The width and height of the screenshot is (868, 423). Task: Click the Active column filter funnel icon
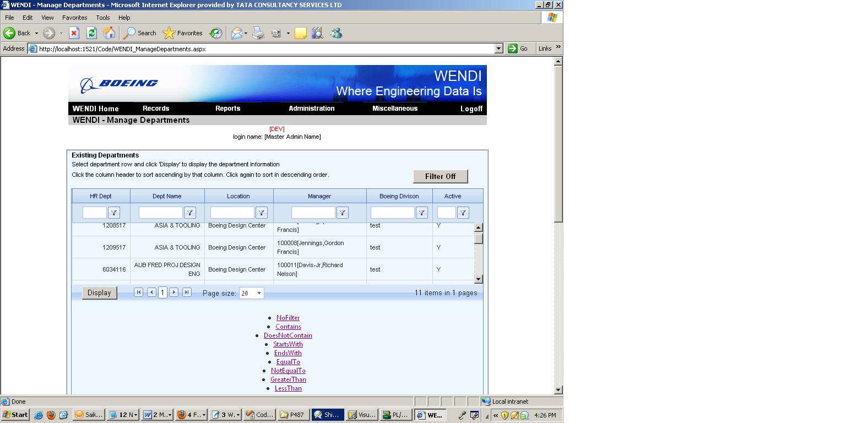463,213
